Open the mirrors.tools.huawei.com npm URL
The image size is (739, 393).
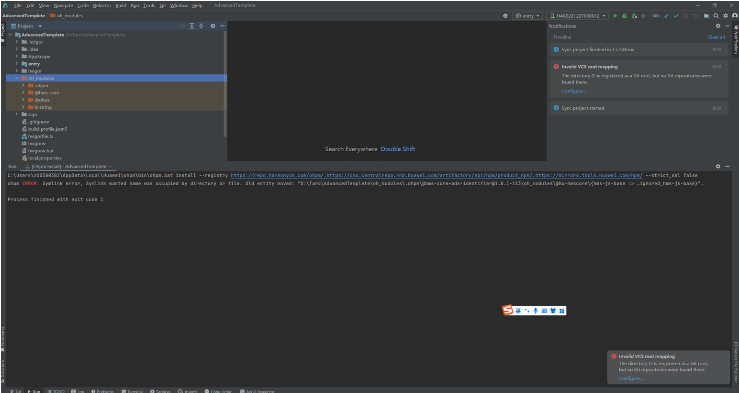[588, 175]
